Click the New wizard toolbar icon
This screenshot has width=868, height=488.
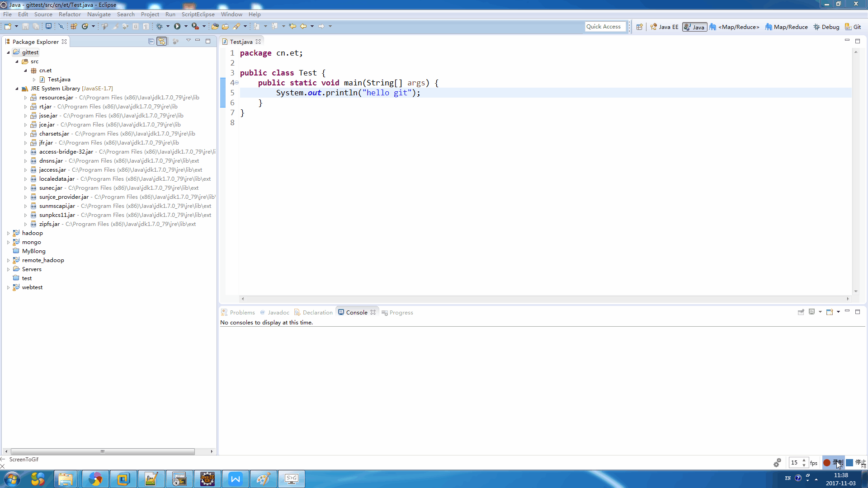click(8, 26)
